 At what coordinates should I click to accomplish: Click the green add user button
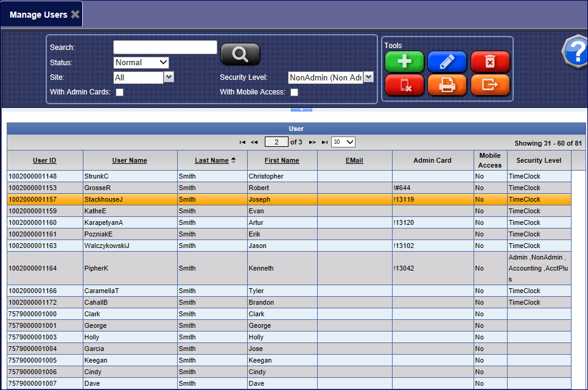click(x=404, y=62)
